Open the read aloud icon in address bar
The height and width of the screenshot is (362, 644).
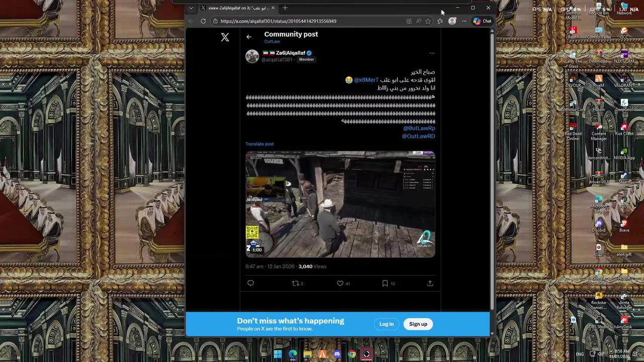(419, 21)
